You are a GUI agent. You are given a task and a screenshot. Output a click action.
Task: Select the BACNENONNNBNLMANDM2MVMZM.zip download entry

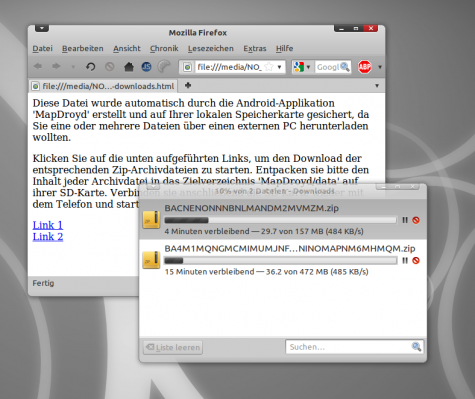[x=283, y=219]
